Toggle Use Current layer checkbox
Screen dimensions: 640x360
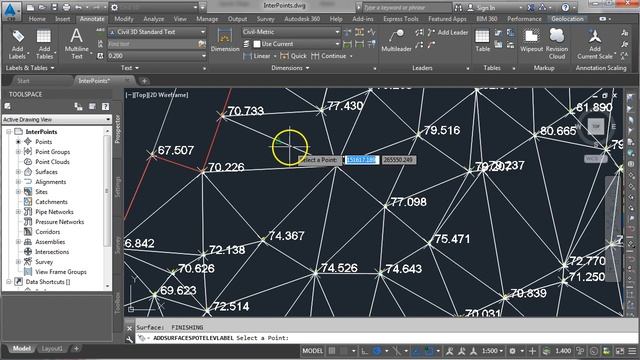[257, 44]
